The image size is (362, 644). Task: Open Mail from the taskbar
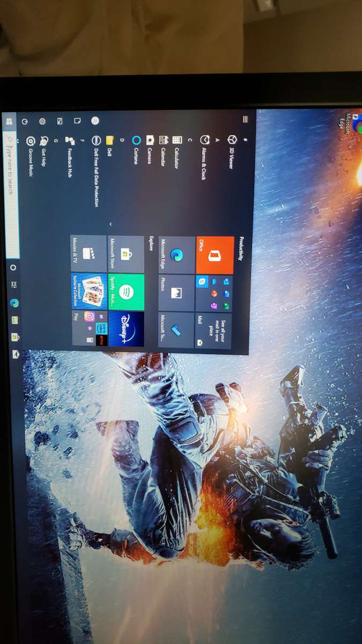point(15,354)
